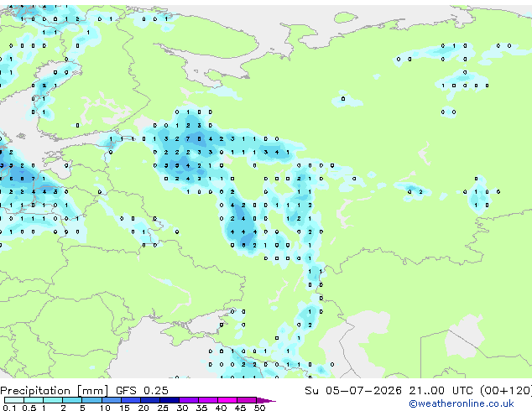Image resolution: width=532 pixels, height=411 pixels.
Task: Click the '0.5' legend scale label
Action: tap(29, 408)
